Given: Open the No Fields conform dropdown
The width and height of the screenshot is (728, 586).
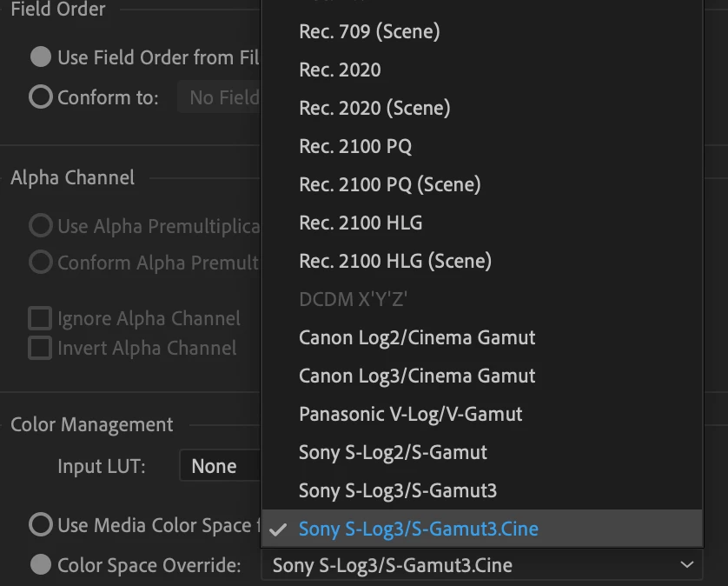Looking at the screenshot, I should [x=219, y=97].
